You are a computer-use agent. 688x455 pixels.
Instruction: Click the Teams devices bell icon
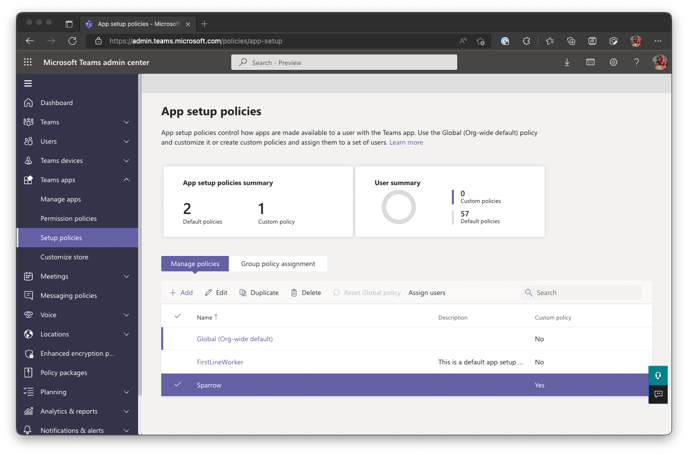click(x=29, y=161)
